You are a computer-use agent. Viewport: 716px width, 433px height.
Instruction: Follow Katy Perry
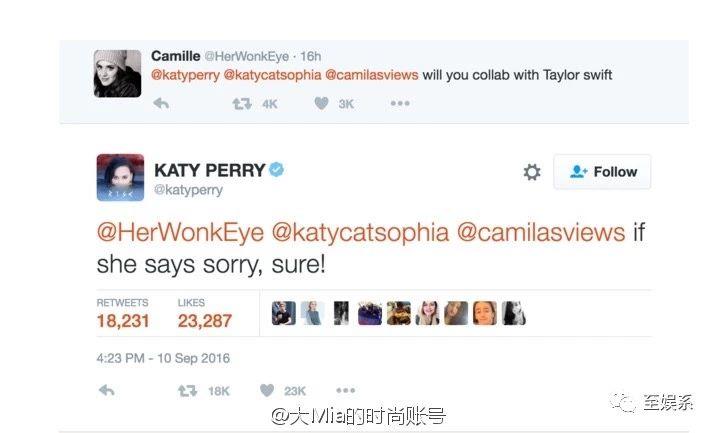pos(602,172)
